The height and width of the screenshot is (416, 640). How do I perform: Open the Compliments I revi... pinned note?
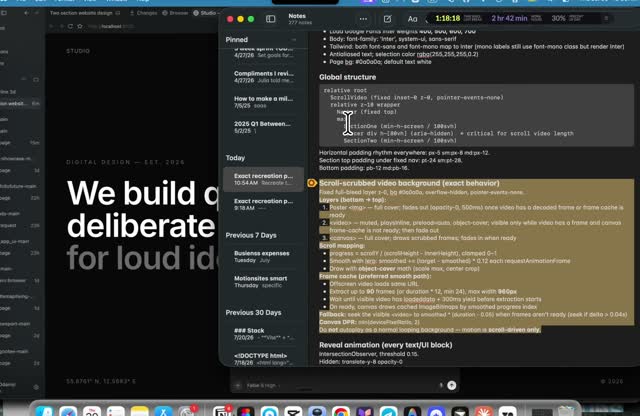[x=264, y=77]
